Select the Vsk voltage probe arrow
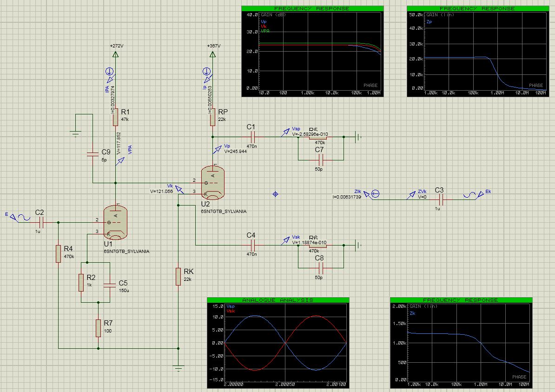Image resolution: width=555 pixels, height=392 pixels. point(285,241)
